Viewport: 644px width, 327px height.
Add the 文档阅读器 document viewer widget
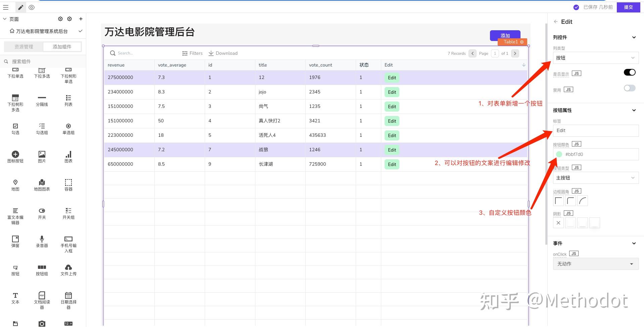pyautogui.click(x=42, y=300)
